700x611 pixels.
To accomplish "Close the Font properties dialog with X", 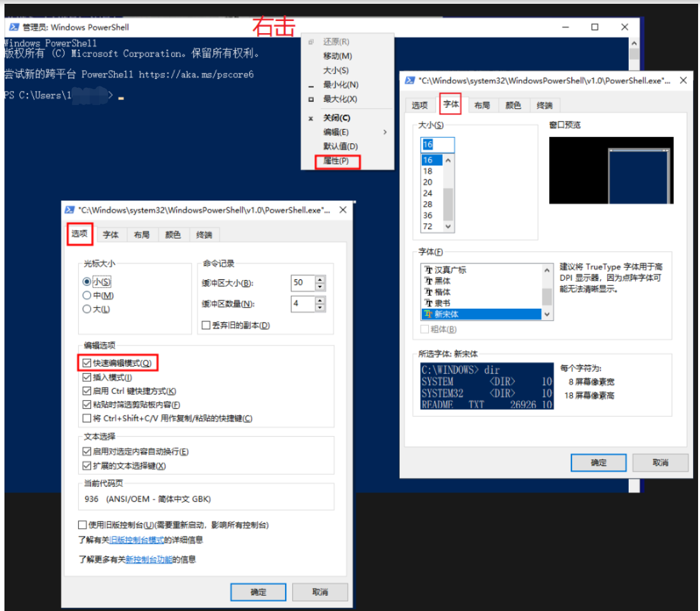I will [x=683, y=80].
